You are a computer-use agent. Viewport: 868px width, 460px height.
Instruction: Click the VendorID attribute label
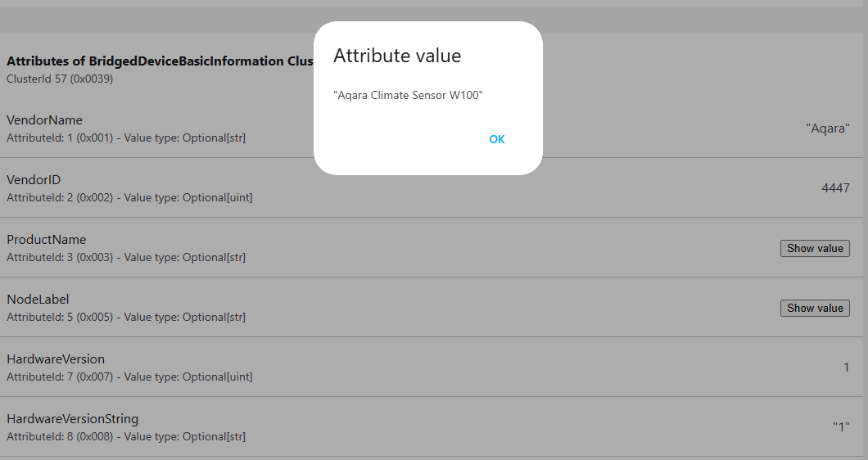pyautogui.click(x=34, y=180)
